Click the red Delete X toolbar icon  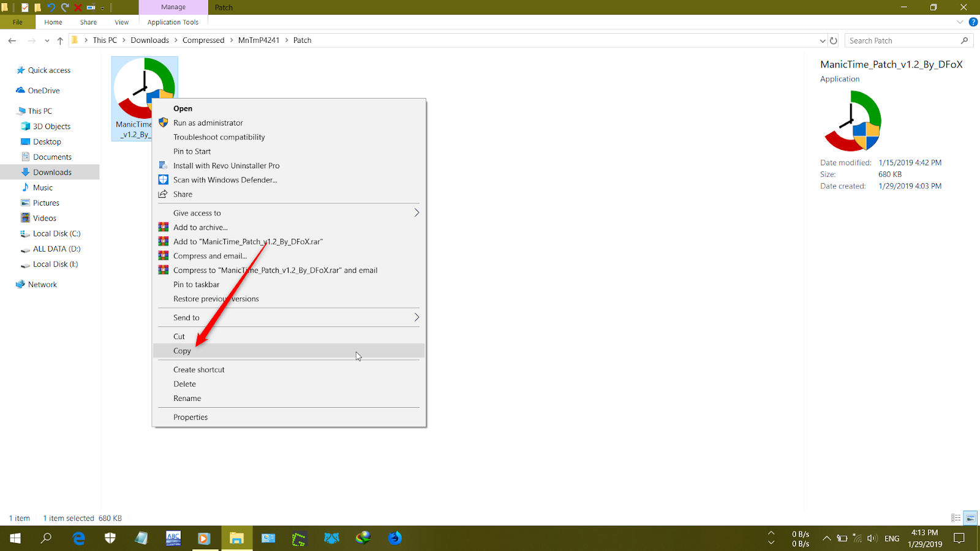pyautogui.click(x=78, y=7)
